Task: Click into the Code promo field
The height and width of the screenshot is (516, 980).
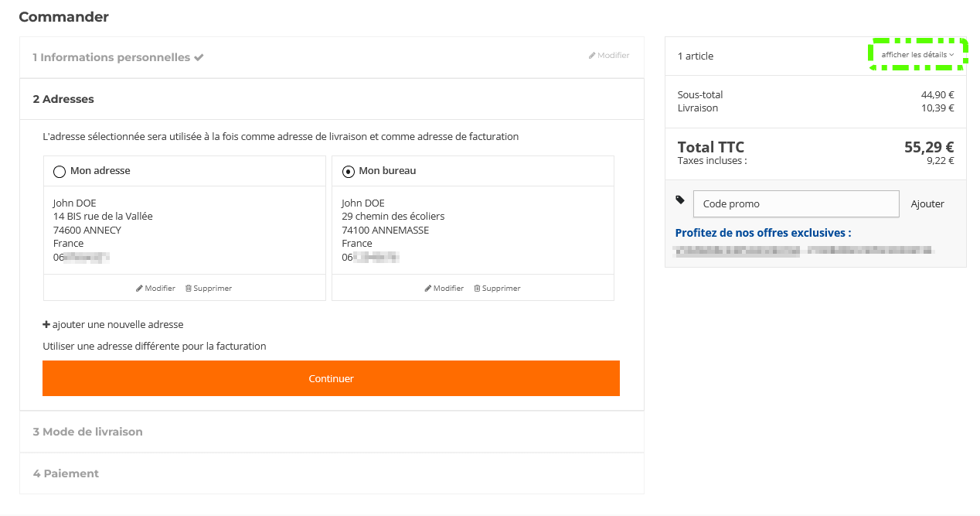Action: click(x=796, y=204)
